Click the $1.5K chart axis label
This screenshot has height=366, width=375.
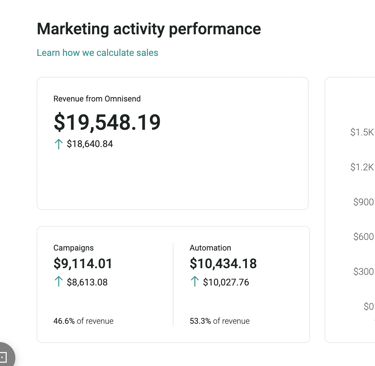[x=362, y=132]
